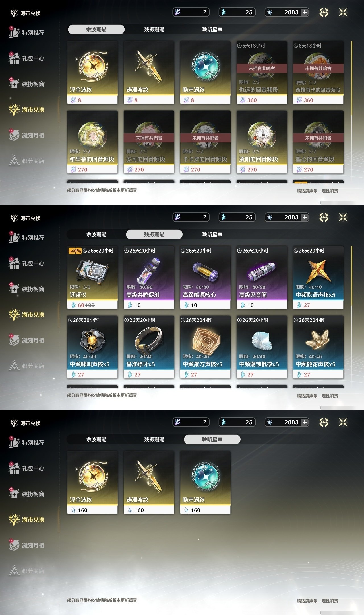Image resolution: width=364 pixels, height=615 pixels.
Task: Open the 中频聚方声核x5 item
Action: [205, 347]
